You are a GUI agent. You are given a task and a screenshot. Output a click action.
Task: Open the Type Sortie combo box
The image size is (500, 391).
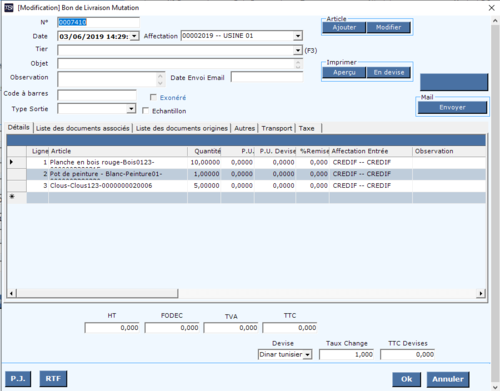click(x=131, y=109)
